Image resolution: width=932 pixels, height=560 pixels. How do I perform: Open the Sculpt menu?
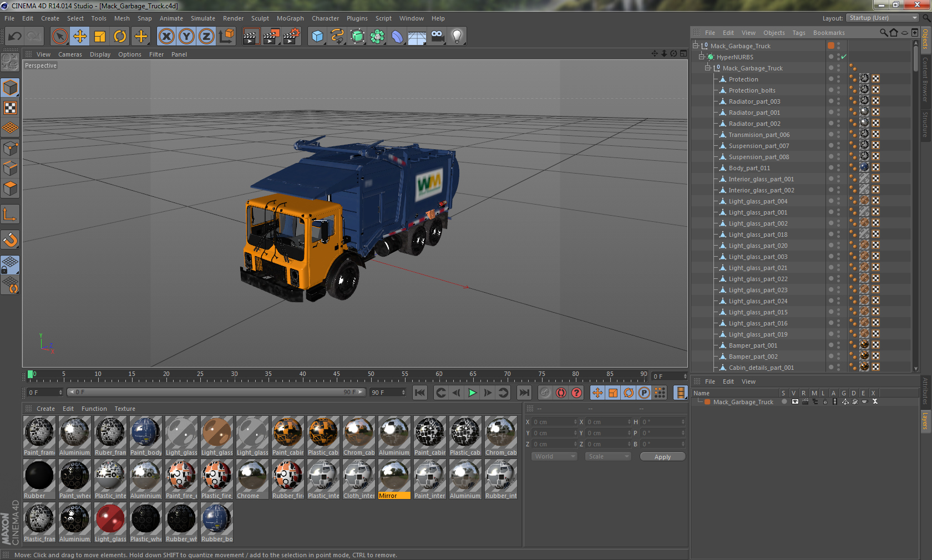click(x=260, y=18)
